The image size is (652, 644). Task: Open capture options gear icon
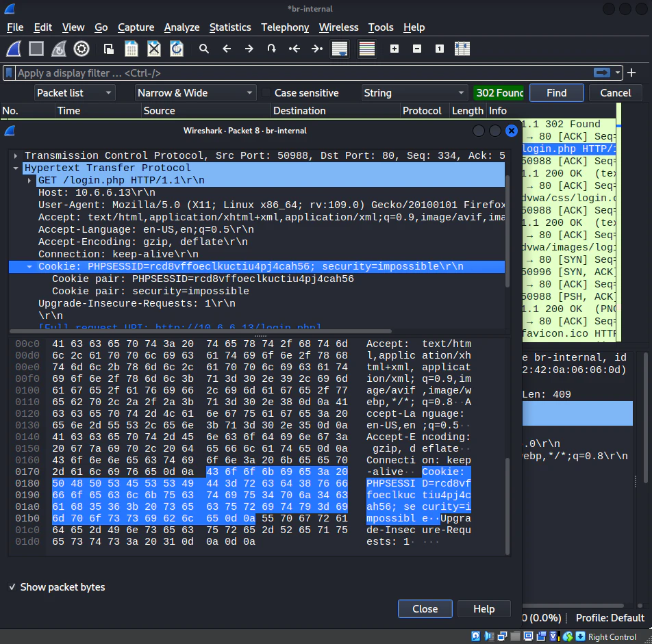[81, 49]
